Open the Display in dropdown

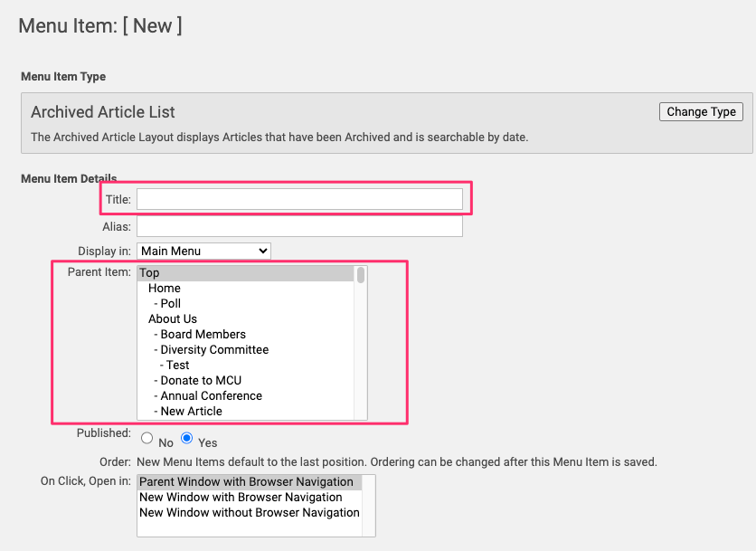click(x=204, y=251)
